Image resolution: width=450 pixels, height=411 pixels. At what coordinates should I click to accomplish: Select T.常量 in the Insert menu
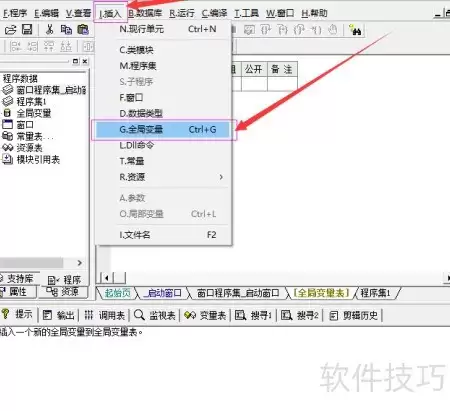(x=132, y=161)
